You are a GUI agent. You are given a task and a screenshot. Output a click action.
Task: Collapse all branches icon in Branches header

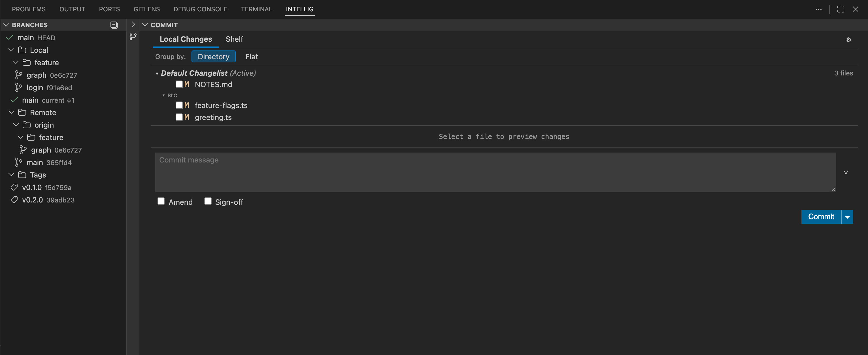(114, 25)
